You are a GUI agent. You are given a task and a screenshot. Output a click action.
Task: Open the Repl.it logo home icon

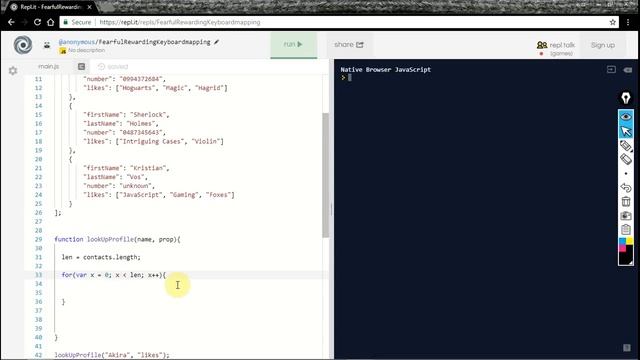point(23,45)
